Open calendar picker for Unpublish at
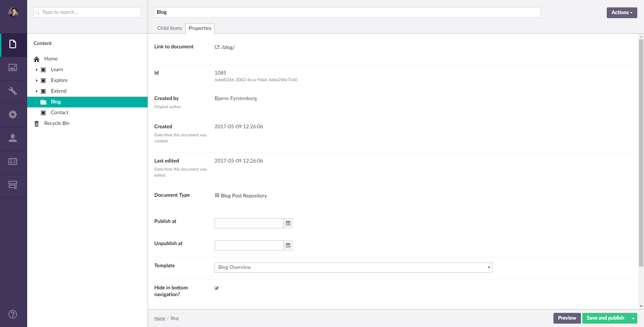Viewport: 644px width, 327px height. coord(288,245)
